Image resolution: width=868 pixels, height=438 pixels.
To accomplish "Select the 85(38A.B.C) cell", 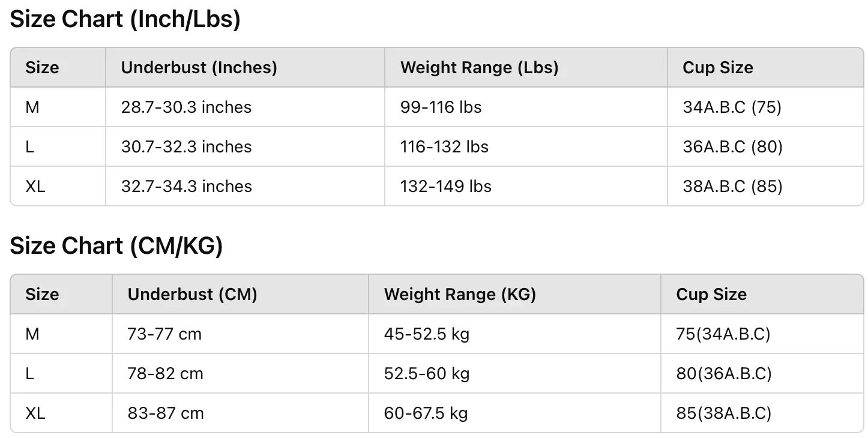I will (723, 413).
